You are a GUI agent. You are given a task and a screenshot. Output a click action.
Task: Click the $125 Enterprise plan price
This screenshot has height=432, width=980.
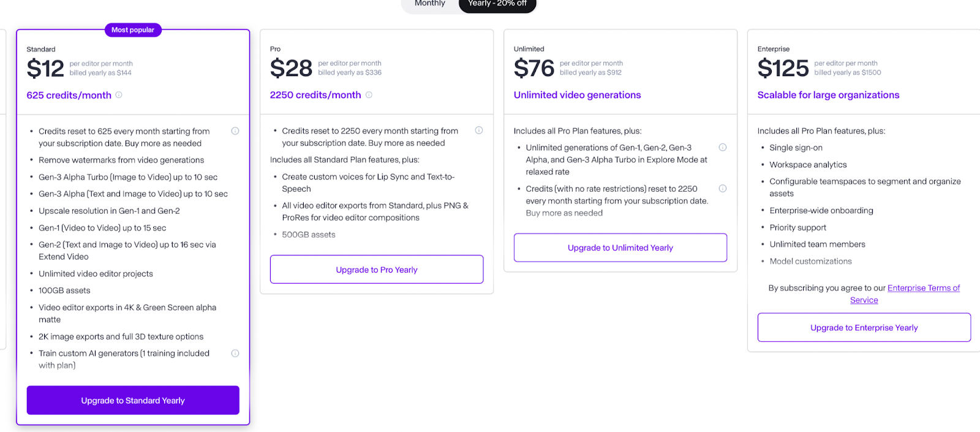[783, 68]
